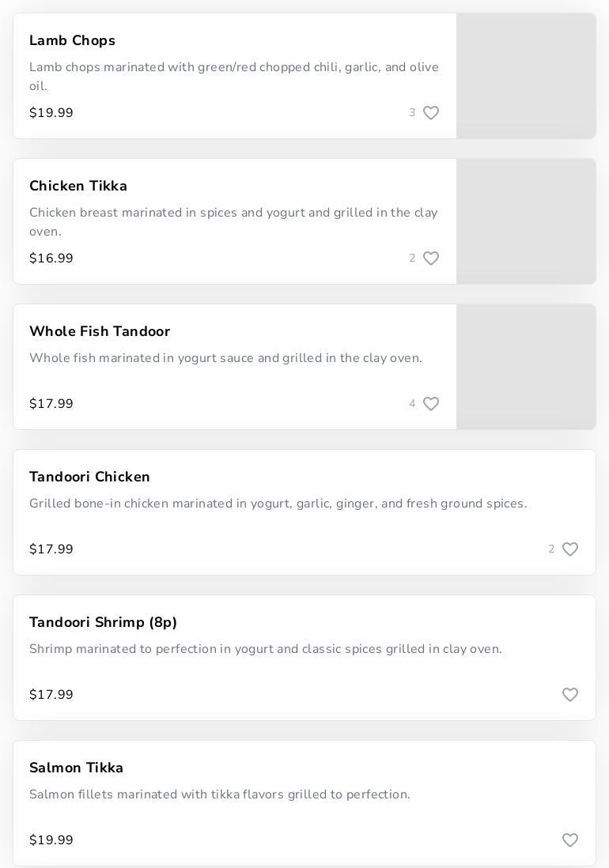Like Tandoori Shrimp (8p)
This screenshot has width=609, height=868.
(x=570, y=695)
